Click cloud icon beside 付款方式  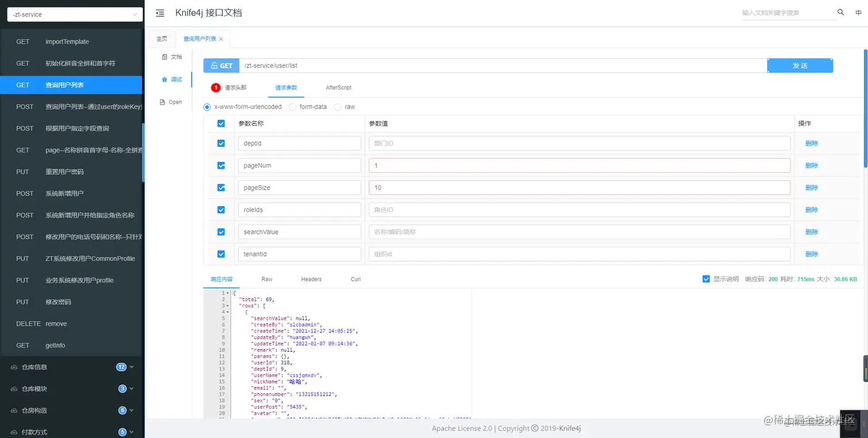point(14,432)
